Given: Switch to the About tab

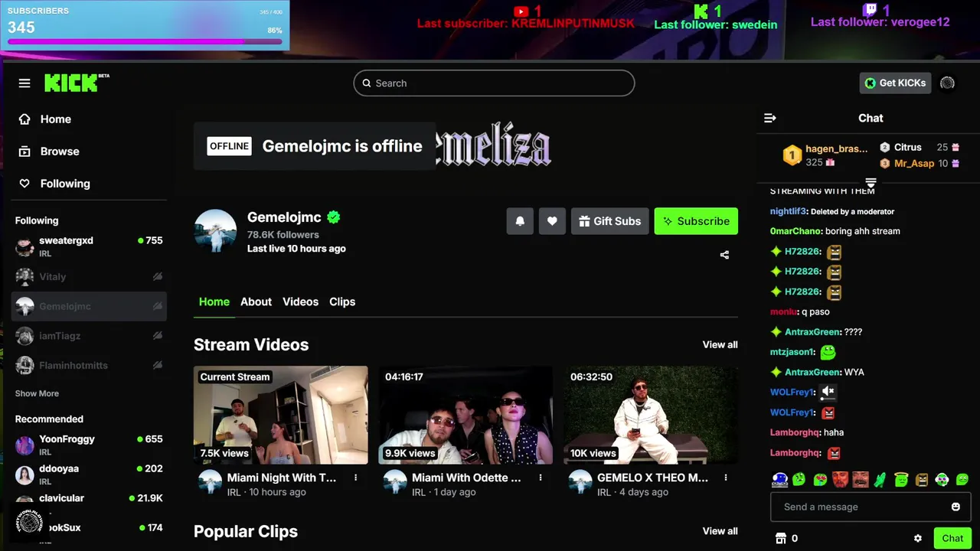Looking at the screenshot, I should (x=256, y=302).
